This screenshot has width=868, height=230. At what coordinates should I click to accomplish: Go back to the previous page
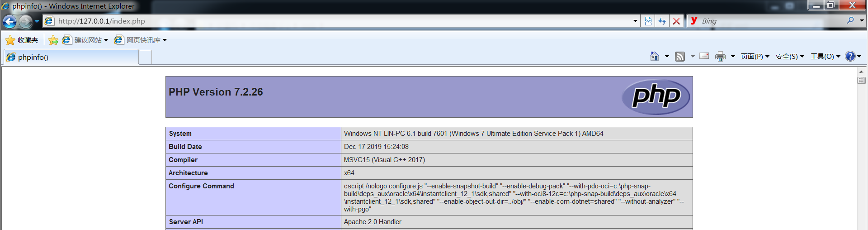[x=9, y=21]
